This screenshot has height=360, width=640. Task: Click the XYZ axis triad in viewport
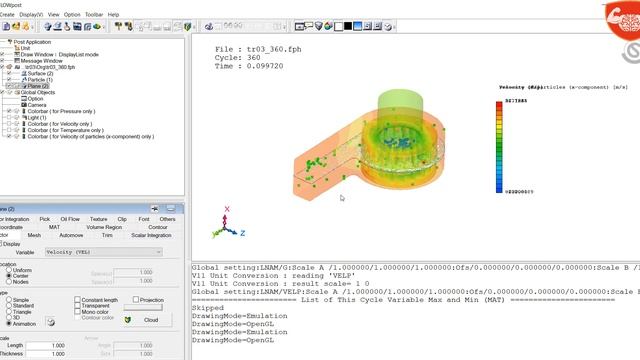228,223
